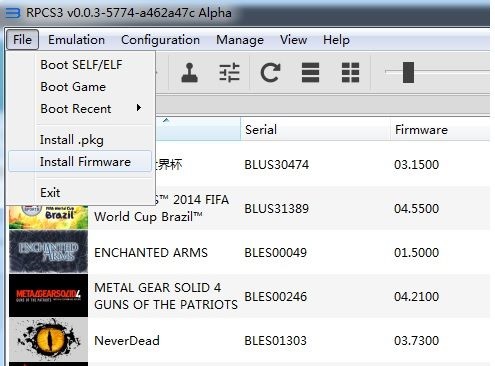
Task: Select the NeverDead eye thumbnail
Action: point(49,340)
